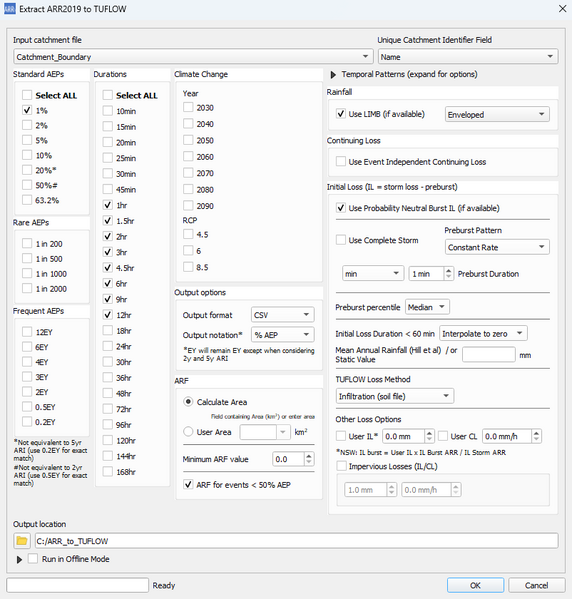Expand the Temporal Patterns options triangle
572x599 pixels.
tap(333, 74)
